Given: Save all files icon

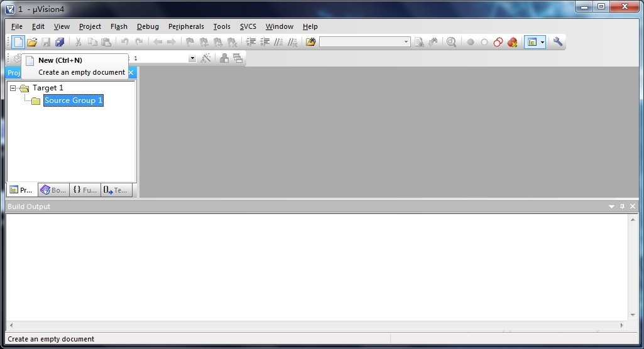Looking at the screenshot, I should tap(60, 42).
